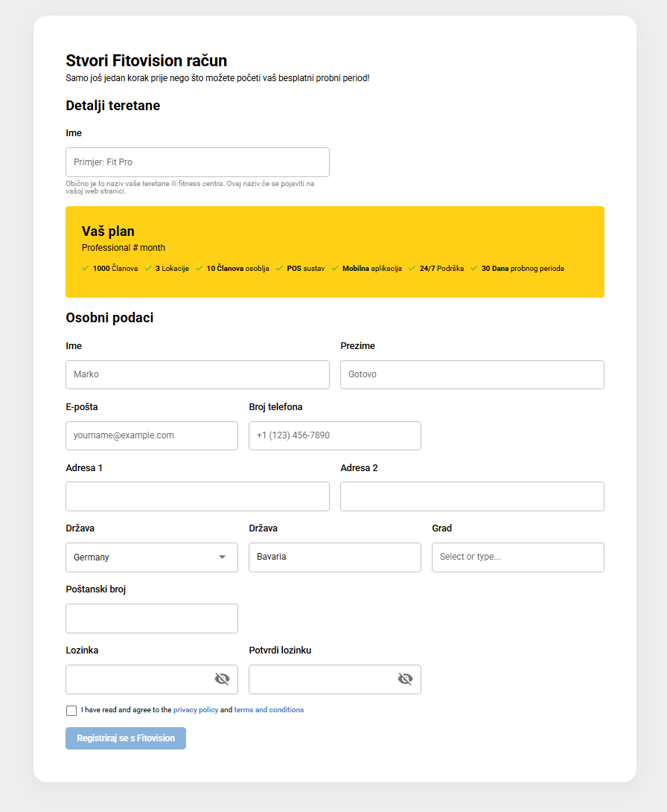This screenshot has height=812, width=667.
Task: Click the 'Stvori Fitovision račun' title
Action: pyautogui.click(x=147, y=60)
